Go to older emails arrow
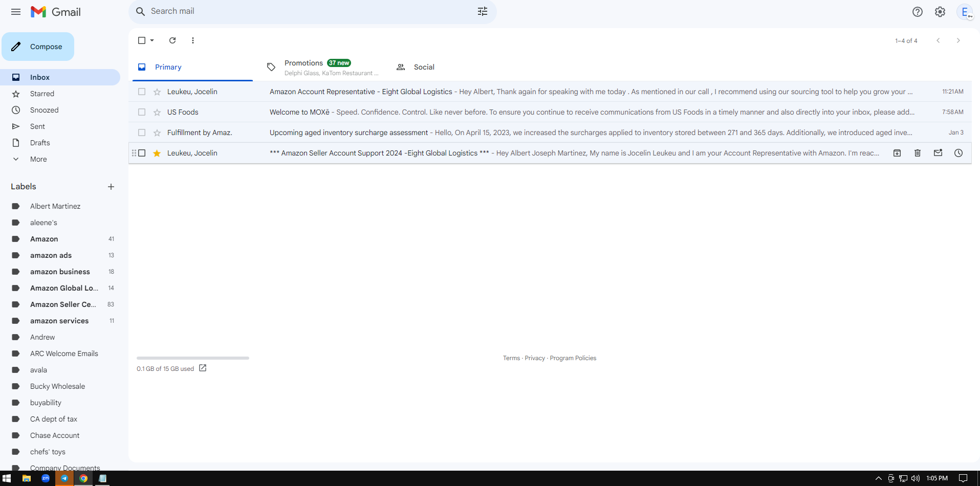Image resolution: width=980 pixels, height=486 pixels. 959,40
